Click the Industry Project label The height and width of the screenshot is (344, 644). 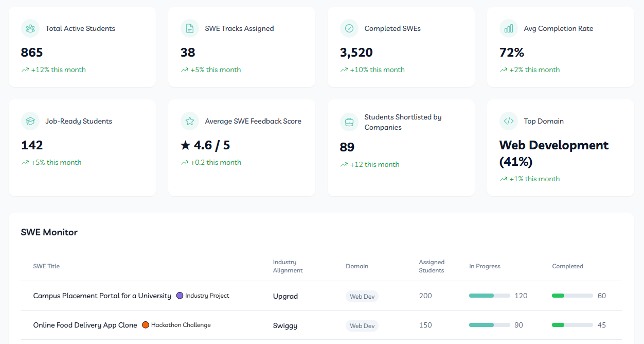click(x=207, y=296)
